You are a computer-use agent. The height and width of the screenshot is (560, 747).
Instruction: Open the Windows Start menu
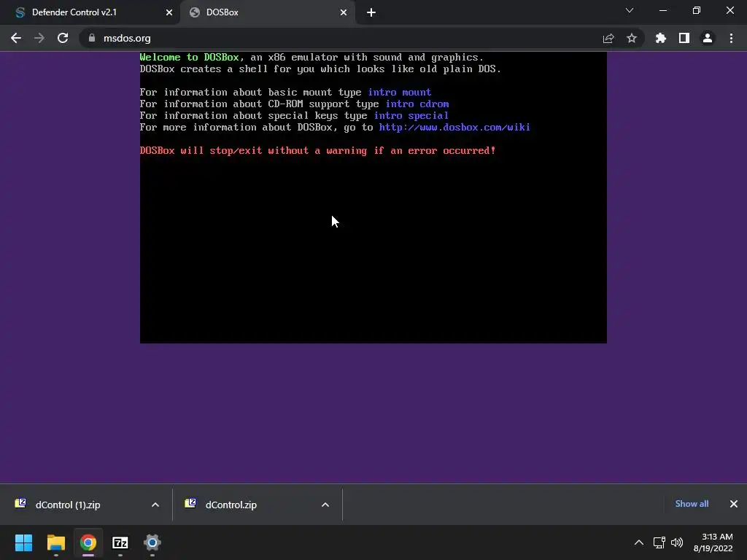tap(24, 542)
